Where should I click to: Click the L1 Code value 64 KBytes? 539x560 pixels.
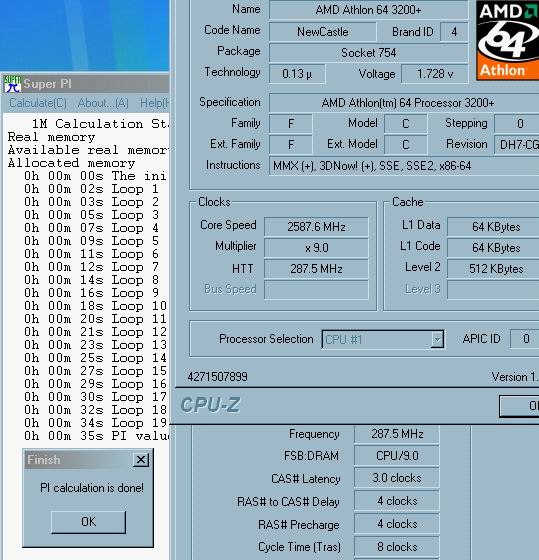[493, 248]
